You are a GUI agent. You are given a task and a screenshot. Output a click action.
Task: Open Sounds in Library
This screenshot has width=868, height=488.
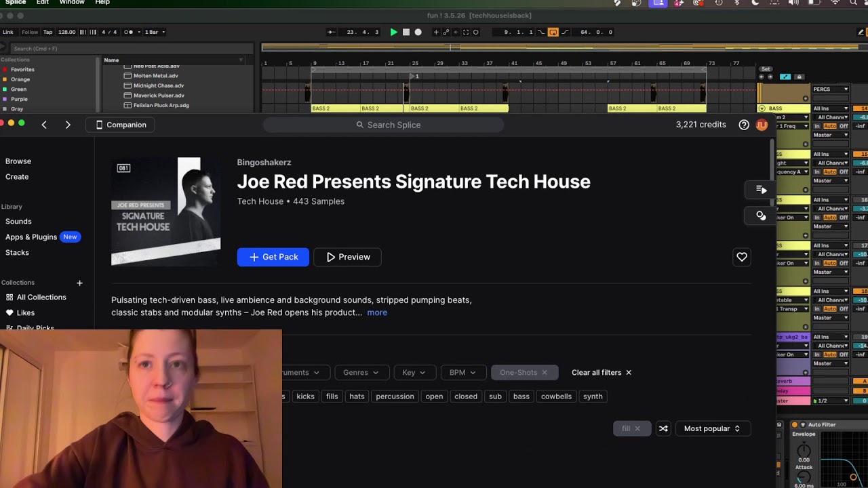[18, 222]
